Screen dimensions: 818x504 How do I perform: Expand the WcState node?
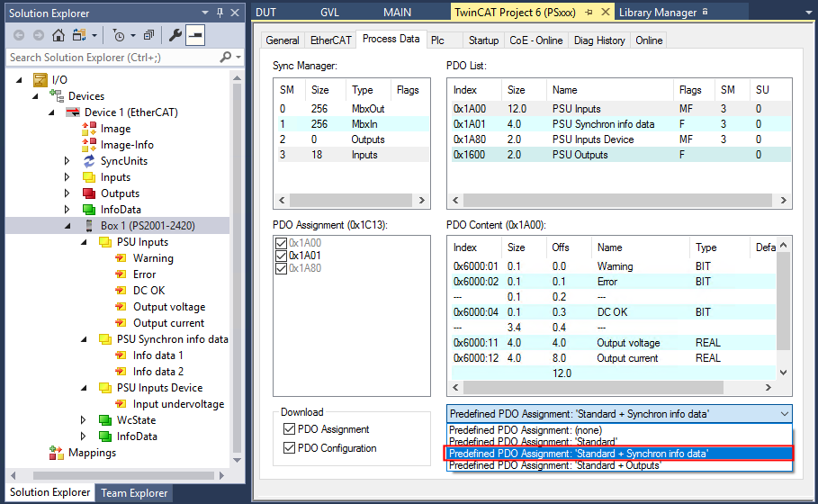[x=83, y=420]
